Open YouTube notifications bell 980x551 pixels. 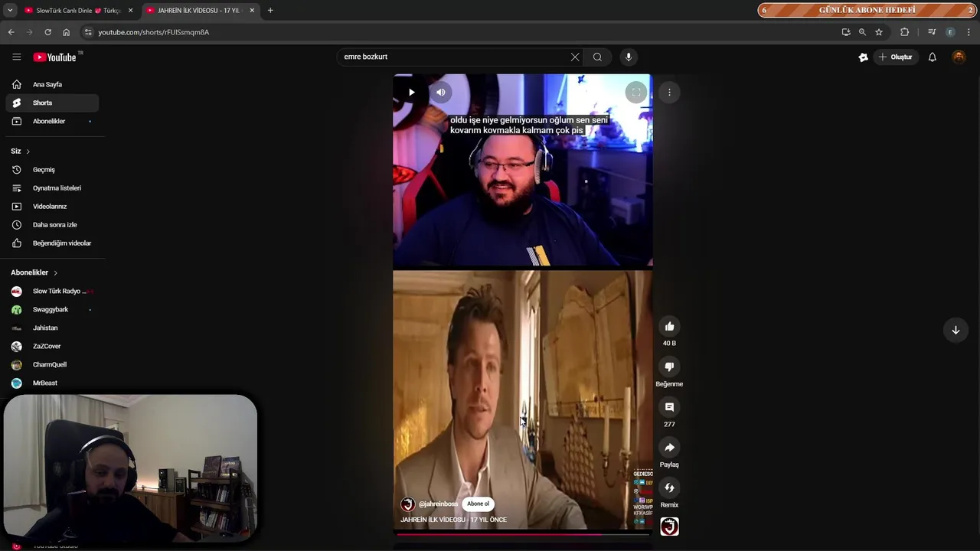tap(933, 57)
